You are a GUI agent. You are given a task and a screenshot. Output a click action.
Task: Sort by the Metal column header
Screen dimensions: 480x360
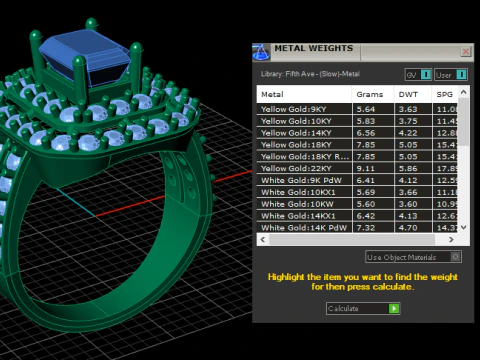304,94
